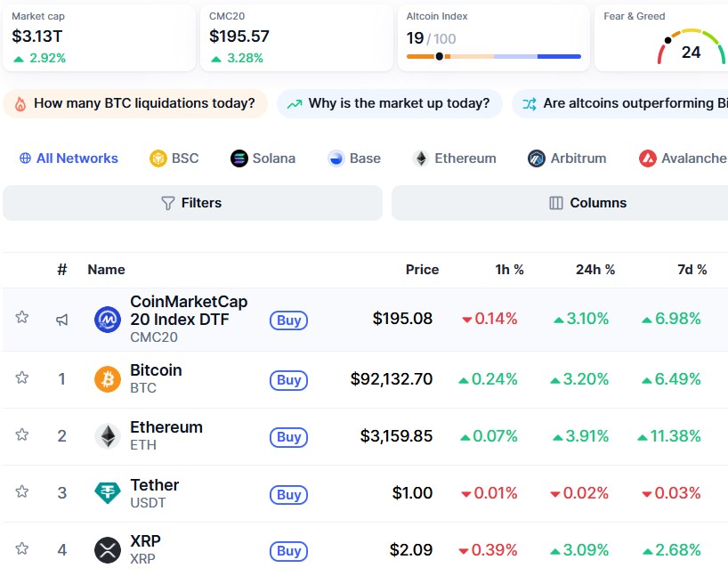Sort coins by Price column
Screen dimensions: 728x576
[x=422, y=269]
